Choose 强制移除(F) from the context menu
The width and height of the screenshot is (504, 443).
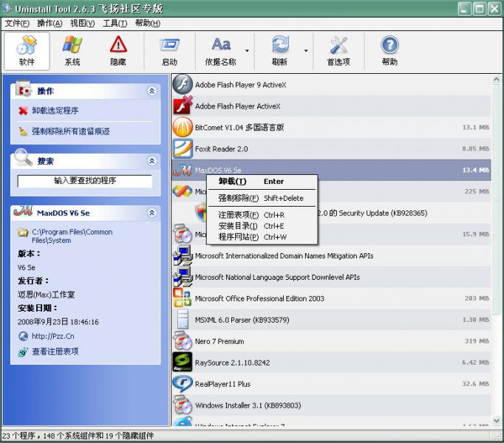[x=262, y=198]
